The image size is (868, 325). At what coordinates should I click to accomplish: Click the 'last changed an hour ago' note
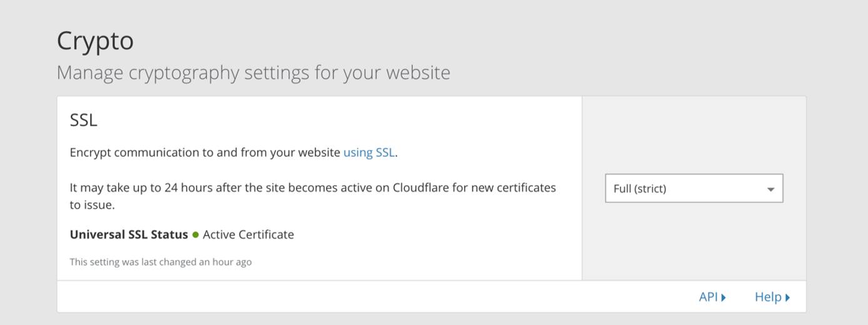tap(161, 262)
